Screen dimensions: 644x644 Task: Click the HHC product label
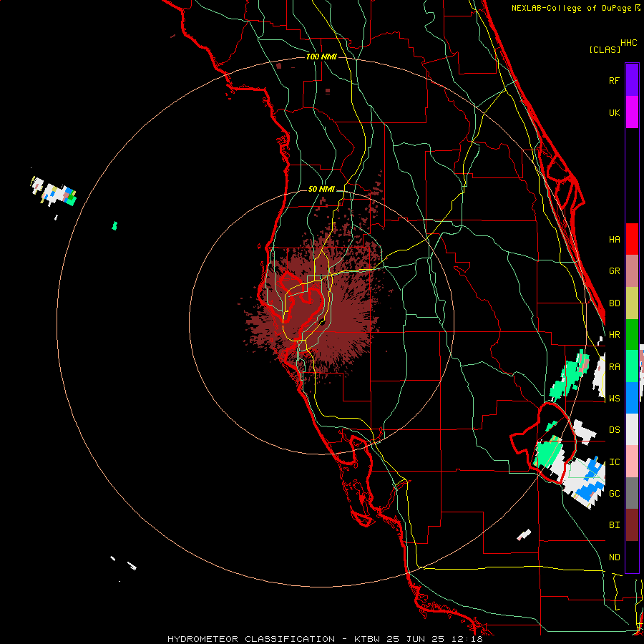[x=628, y=43]
